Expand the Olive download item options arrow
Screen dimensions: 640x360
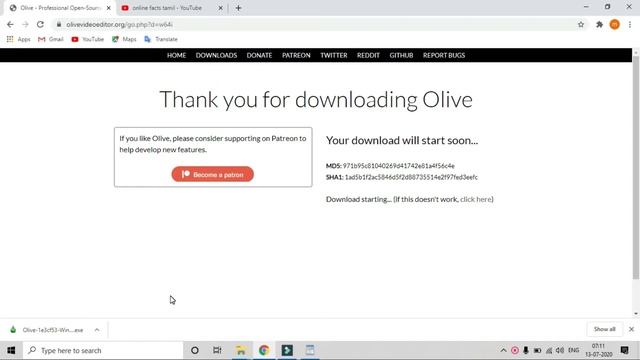coord(97,330)
